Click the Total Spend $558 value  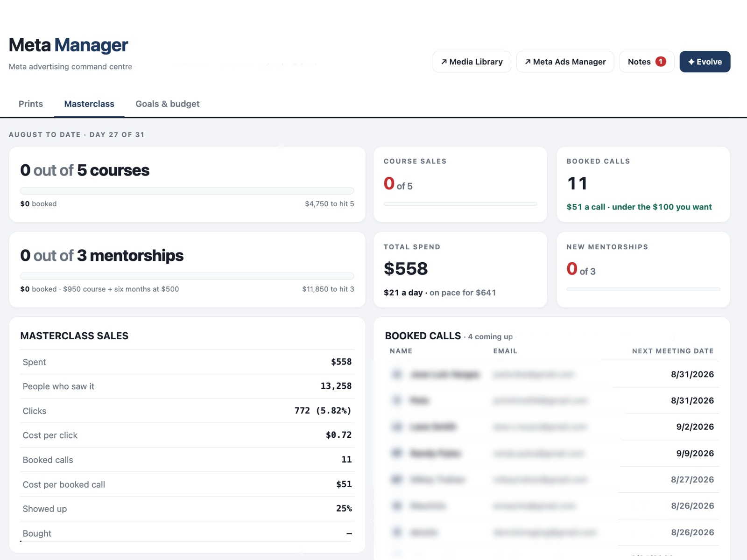[406, 269]
